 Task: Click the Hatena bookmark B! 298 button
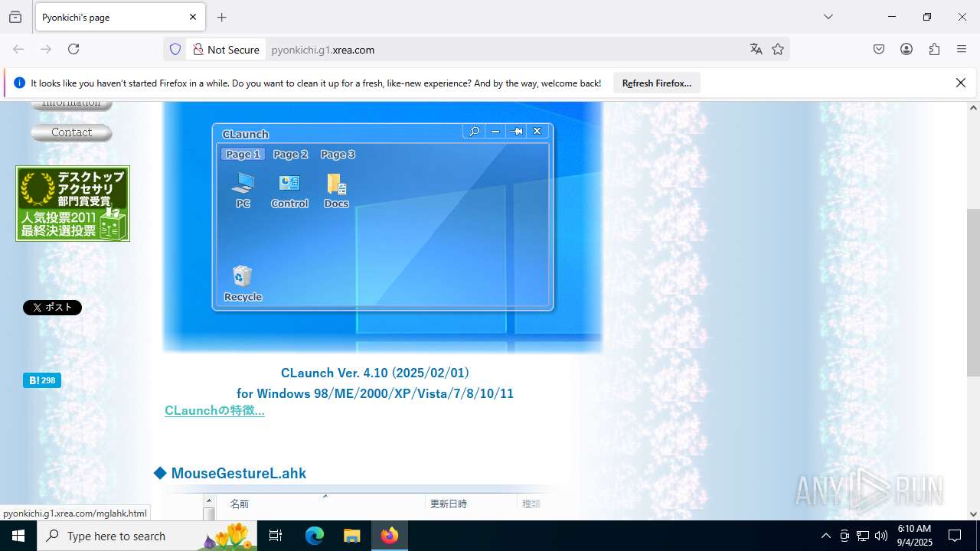click(42, 380)
